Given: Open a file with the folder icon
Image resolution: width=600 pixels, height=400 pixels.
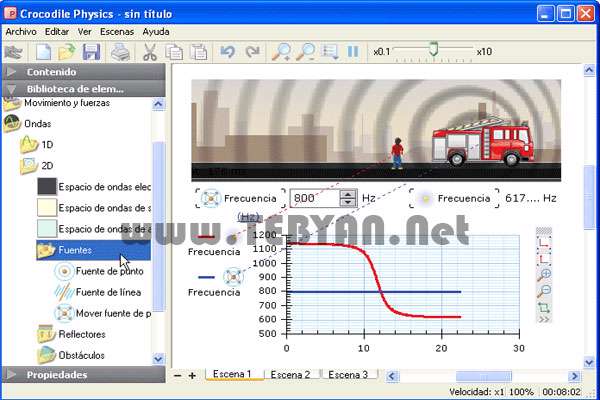Looking at the screenshot, I should point(67,52).
